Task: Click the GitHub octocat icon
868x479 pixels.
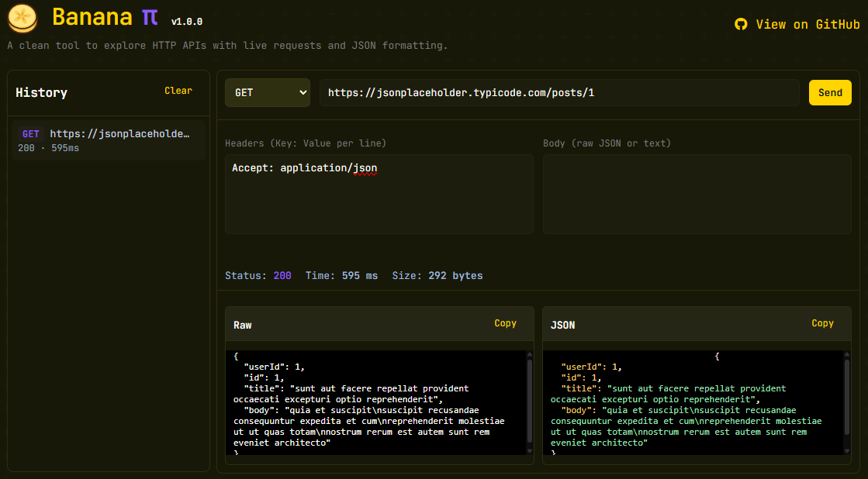Action: [741, 24]
